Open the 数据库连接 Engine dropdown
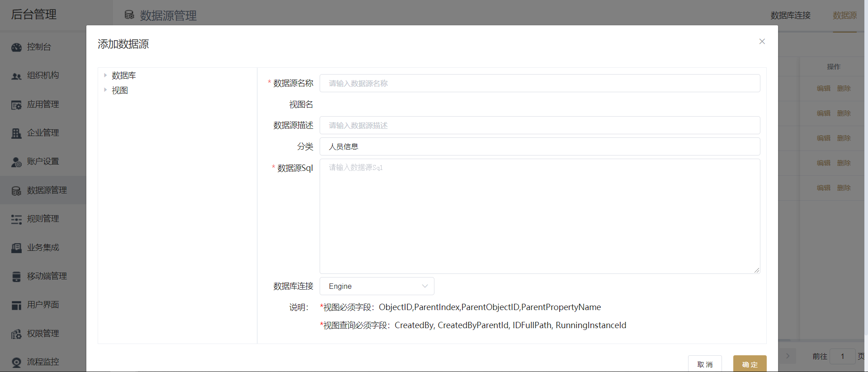 point(377,286)
